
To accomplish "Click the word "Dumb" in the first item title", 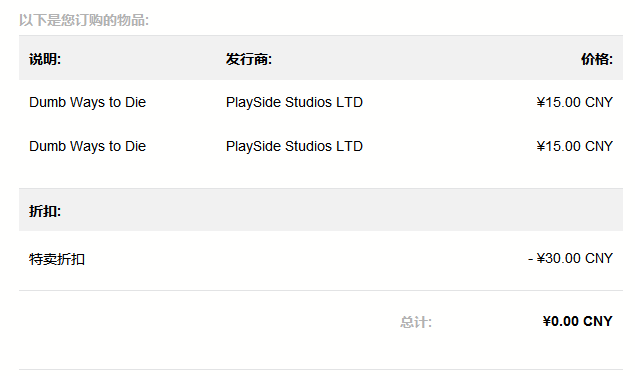I will point(47,102).
